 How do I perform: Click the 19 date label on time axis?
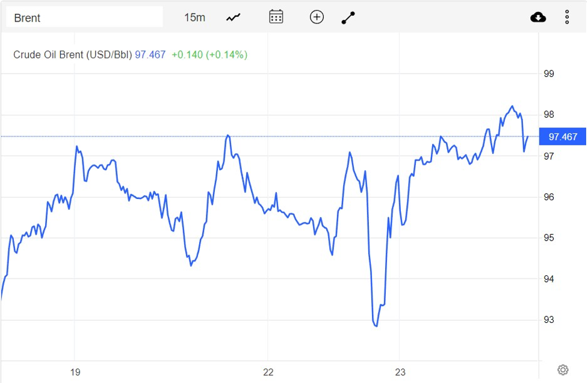pos(75,372)
